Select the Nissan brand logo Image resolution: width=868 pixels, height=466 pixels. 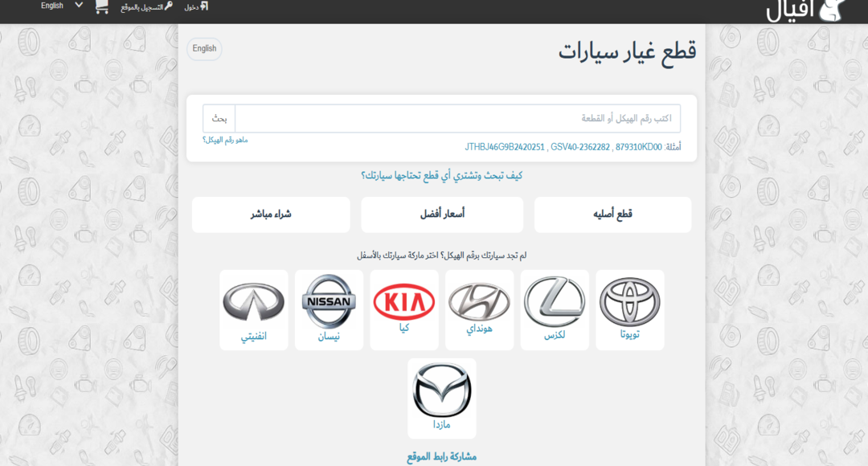[x=329, y=301]
